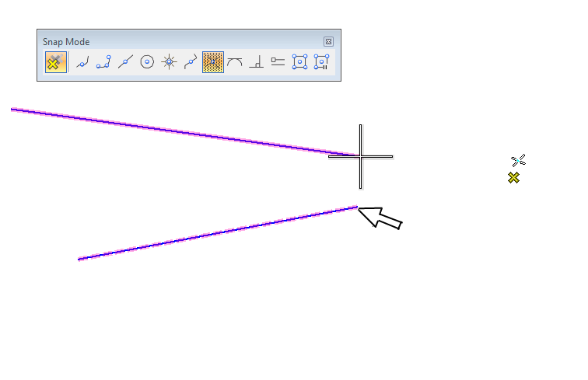Image resolution: width=588 pixels, height=380 pixels.
Task: Select the Origin snap mode icon
Action: pyautogui.click(x=169, y=62)
